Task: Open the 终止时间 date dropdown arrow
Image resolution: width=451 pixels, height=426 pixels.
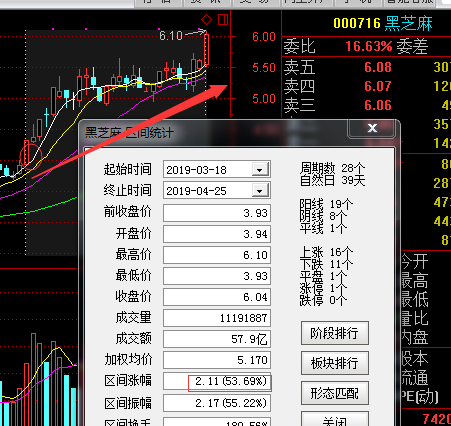Action: (259, 191)
